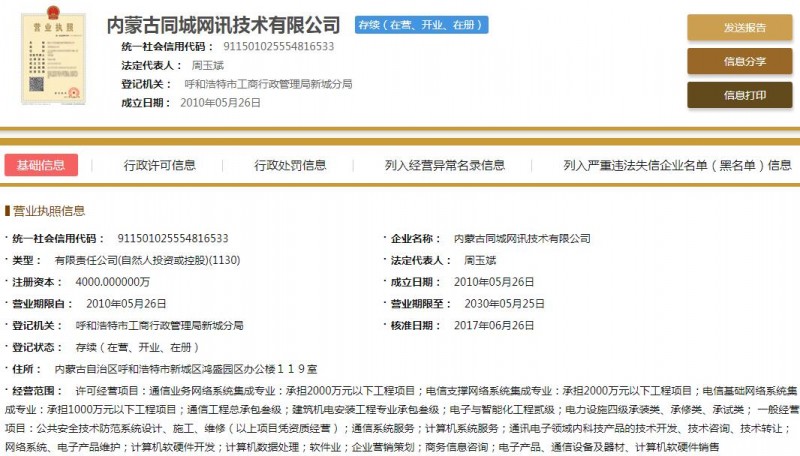This screenshot has width=800, height=456.
Task: Switch to the 行政许可信息 tab
Action: 159,165
